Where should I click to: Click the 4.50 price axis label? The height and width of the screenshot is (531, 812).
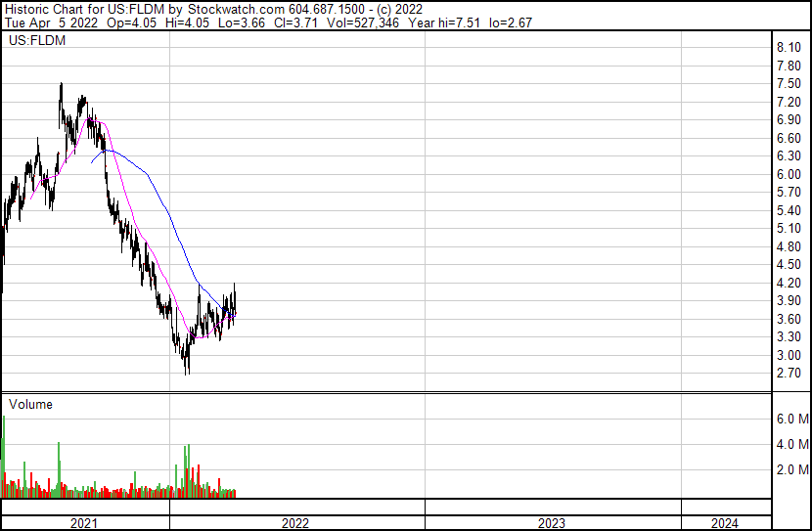[789, 265]
